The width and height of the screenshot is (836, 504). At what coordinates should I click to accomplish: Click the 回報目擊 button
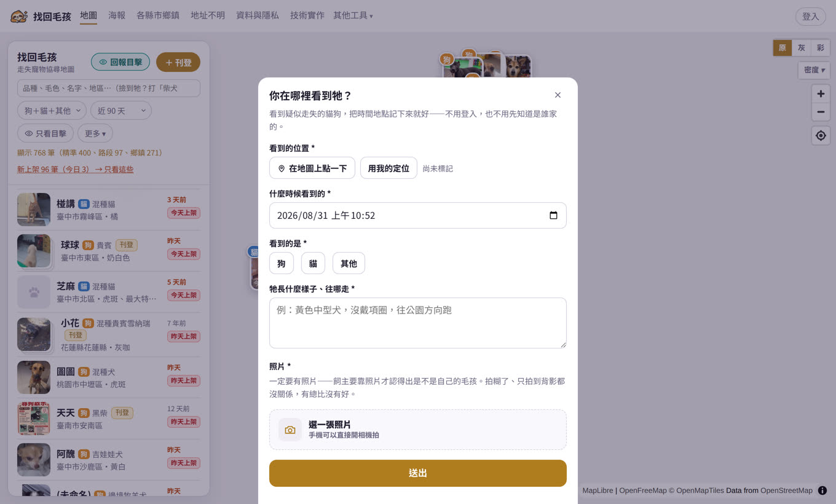click(120, 62)
